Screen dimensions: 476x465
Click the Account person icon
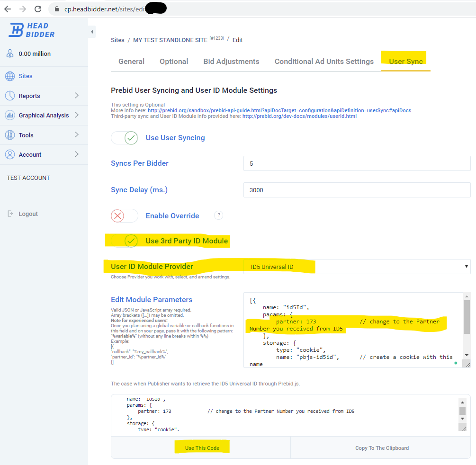pyautogui.click(x=10, y=154)
